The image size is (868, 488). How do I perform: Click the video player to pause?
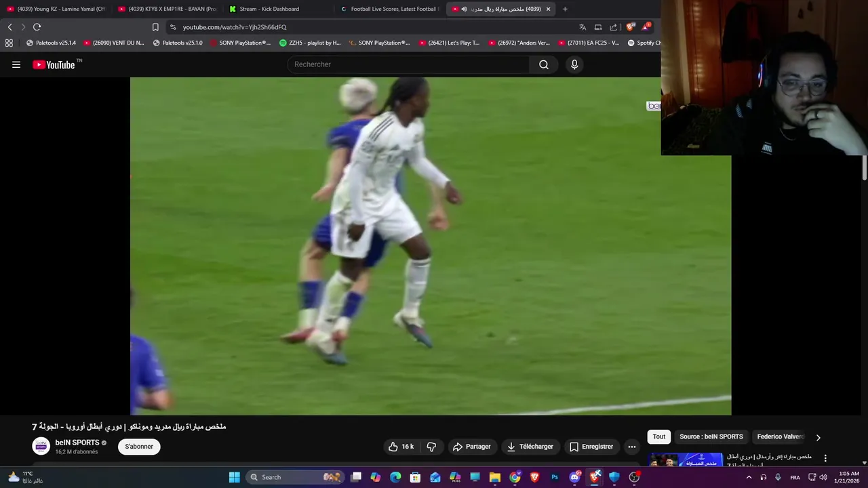431,245
